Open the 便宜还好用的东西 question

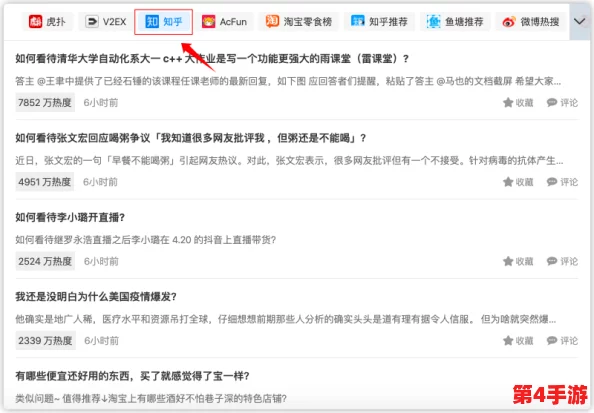(132, 376)
